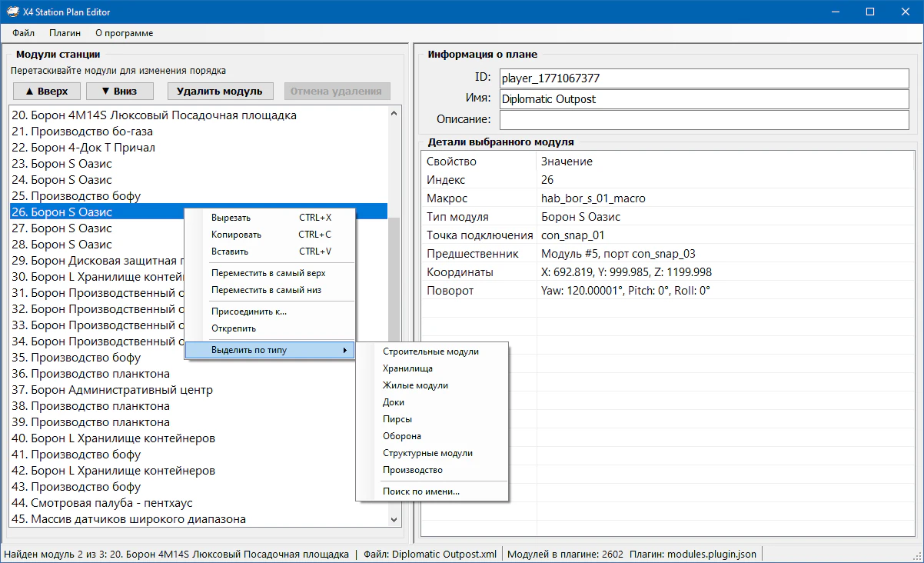The width and height of the screenshot is (924, 563).
Task: Select Переместить в самый верх
Action: [268, 273]
